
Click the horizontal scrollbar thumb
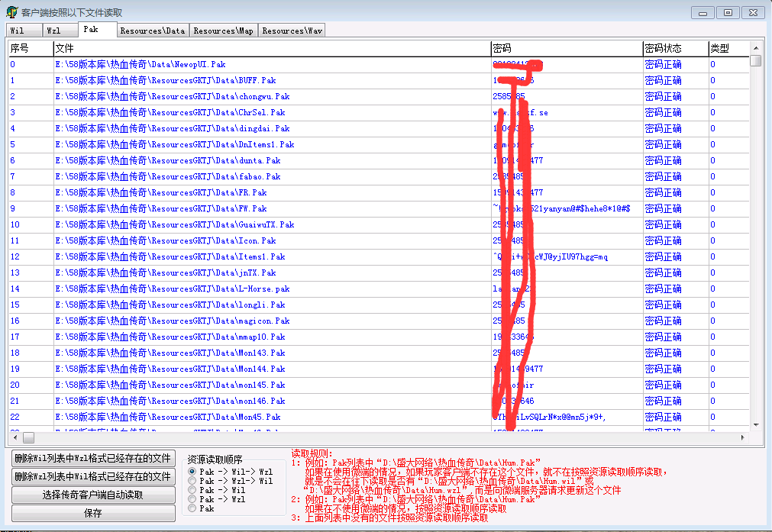click(28, 437)
